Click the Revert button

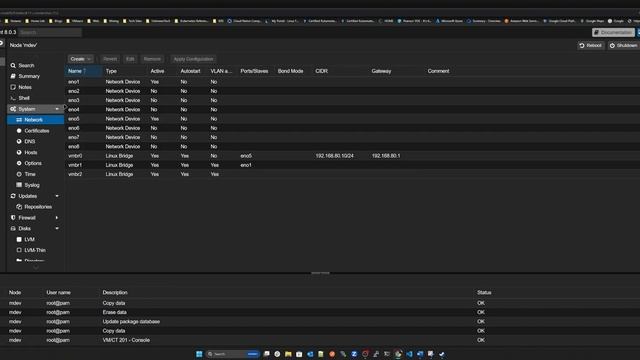(110, 59)
